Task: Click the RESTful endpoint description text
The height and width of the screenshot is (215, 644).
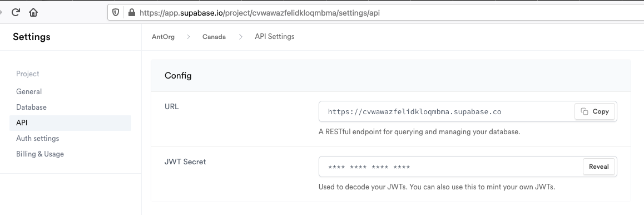Action: pyautogui.click(x=419, y=132)
